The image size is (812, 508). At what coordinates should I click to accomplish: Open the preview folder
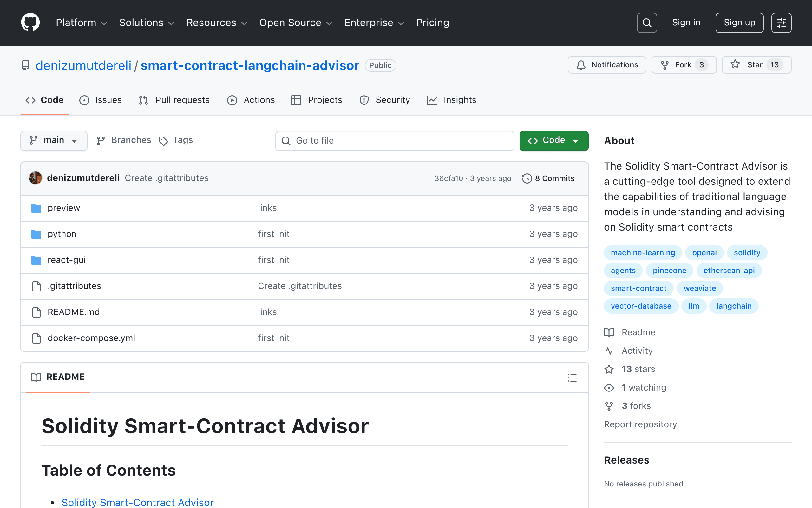tap(64, 208)
